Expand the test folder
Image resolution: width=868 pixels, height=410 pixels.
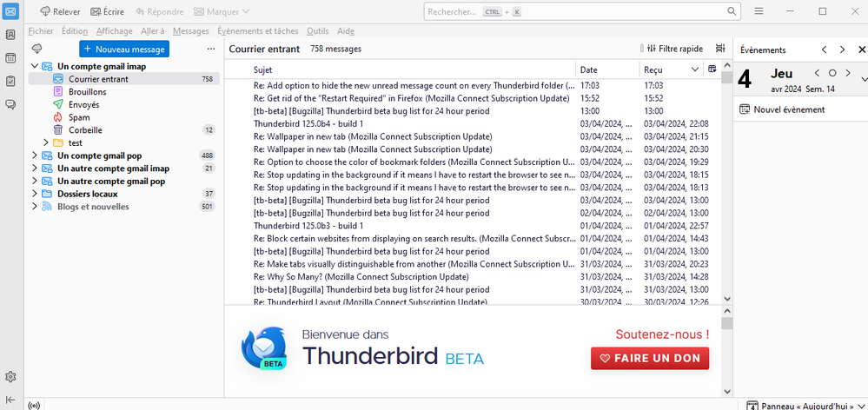pos(46,142)
